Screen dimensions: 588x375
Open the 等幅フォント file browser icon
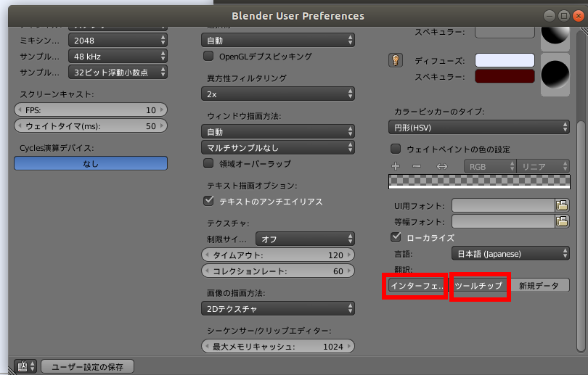click(x=562, y=221)
